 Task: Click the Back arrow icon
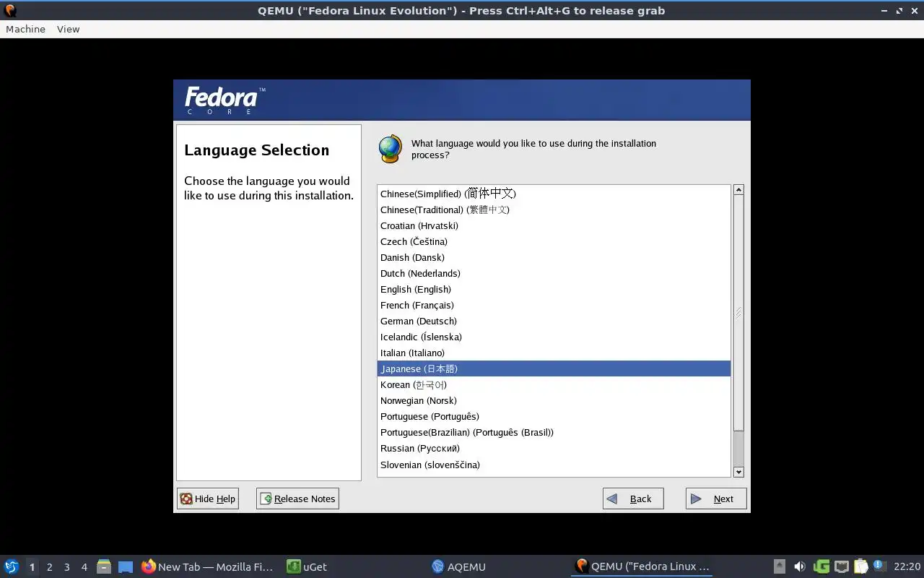tap(612, 499)
